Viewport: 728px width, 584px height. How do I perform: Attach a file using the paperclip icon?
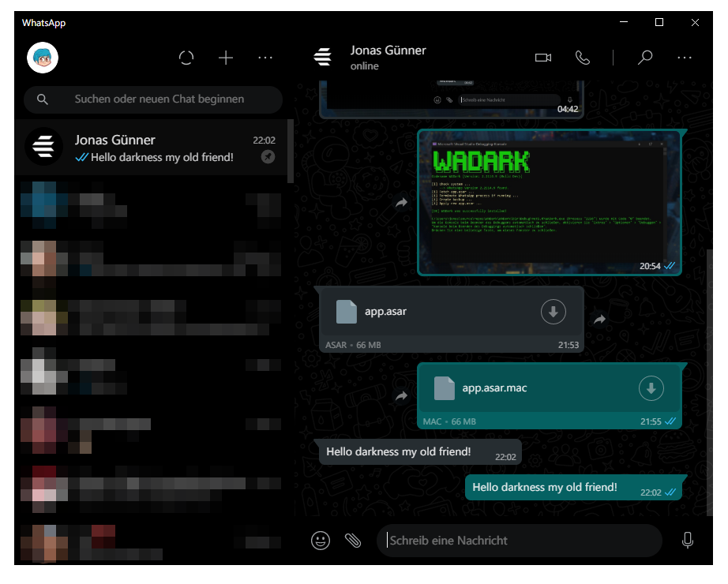coord(353,540)
